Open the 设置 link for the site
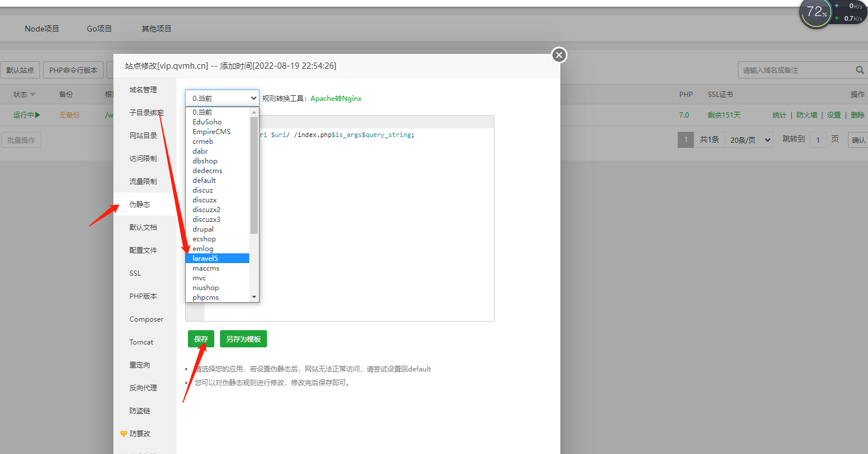 tap(834, 115)
